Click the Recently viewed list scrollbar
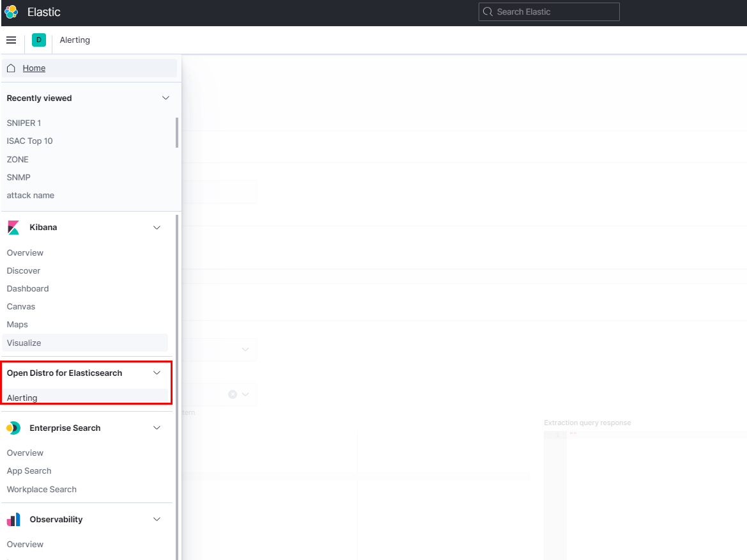The height and width of the screenshot is (560, 747). 177,132
